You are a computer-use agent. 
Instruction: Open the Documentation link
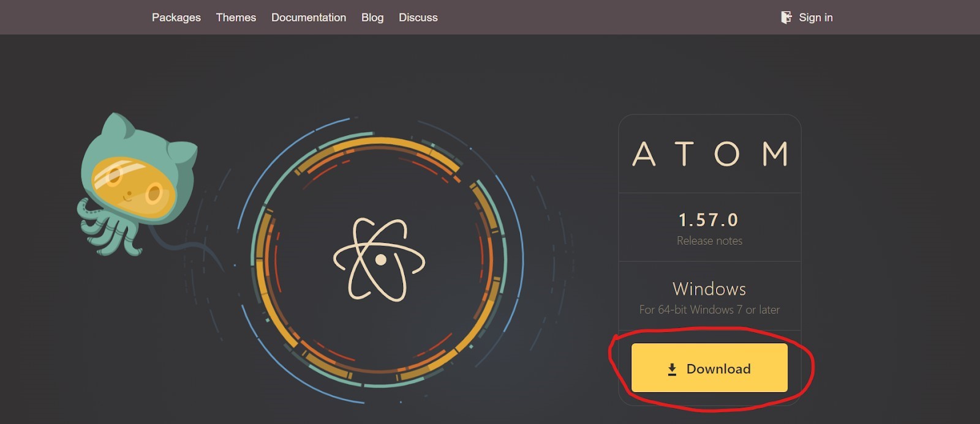pos(308,18)
